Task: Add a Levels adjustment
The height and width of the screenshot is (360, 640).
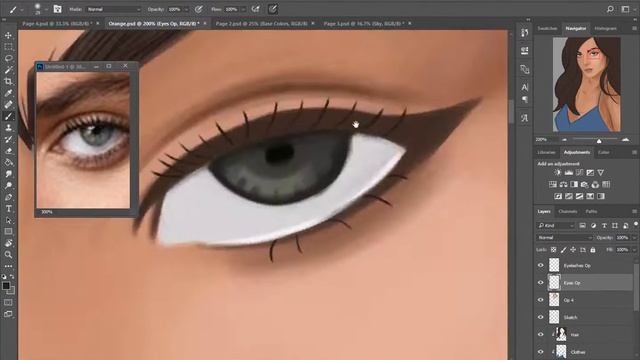Action: 569,173
